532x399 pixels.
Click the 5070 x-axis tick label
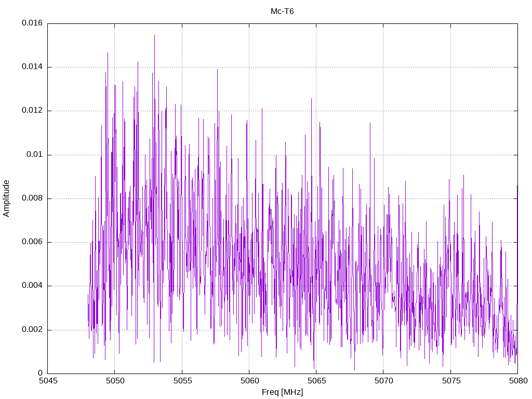point(384,381)
